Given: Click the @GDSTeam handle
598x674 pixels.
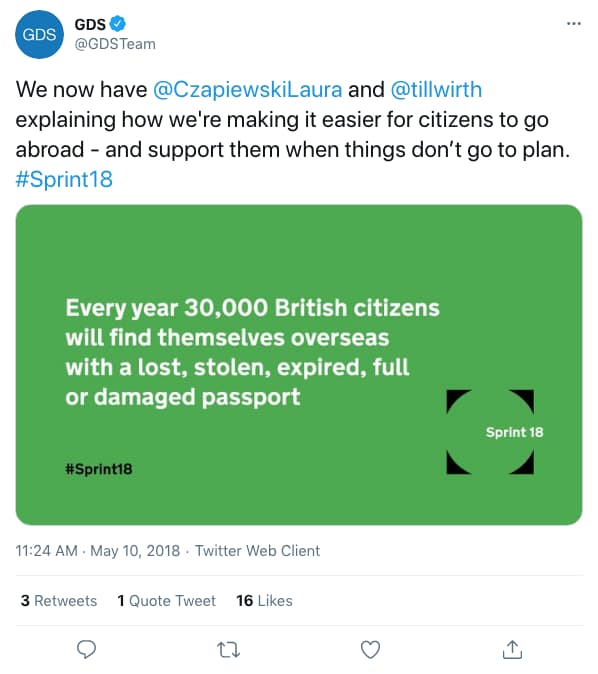Looking at the screenshot, I should (x=115, y=44).
